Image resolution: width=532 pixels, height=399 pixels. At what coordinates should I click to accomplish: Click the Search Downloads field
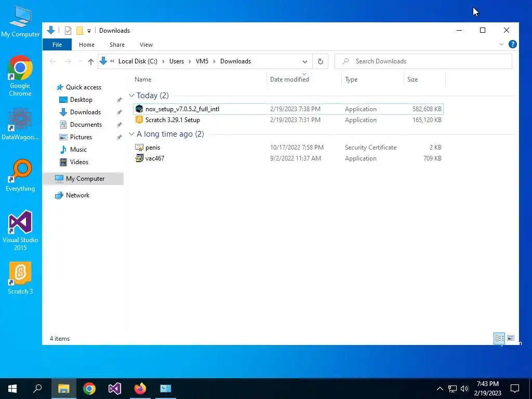click(423, 61)
